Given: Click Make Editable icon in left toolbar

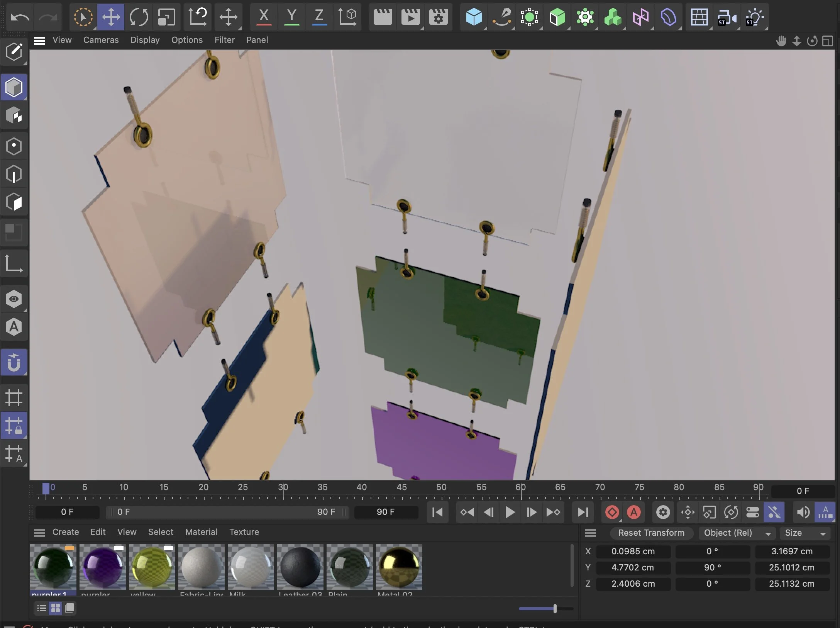Looking at the screenshot, I should coord(14,52).
